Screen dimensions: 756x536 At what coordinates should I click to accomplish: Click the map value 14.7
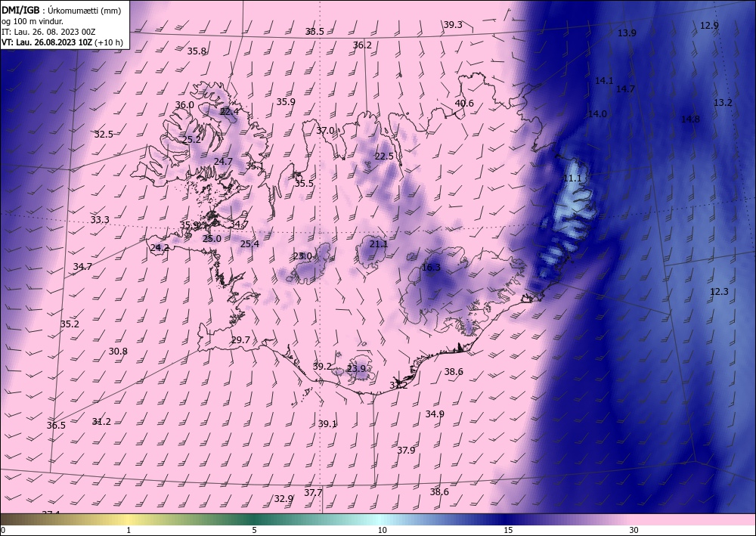click(x=625, y=89)
